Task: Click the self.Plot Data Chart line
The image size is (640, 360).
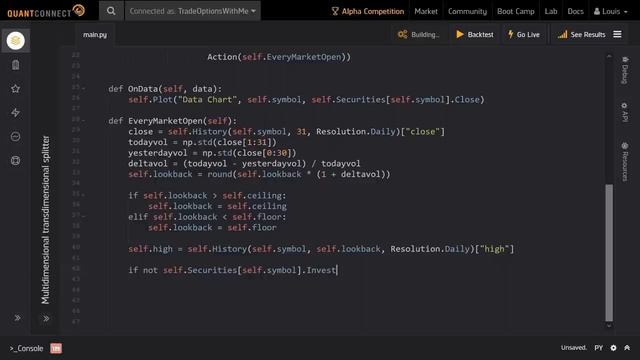Action: coord(306,99)
